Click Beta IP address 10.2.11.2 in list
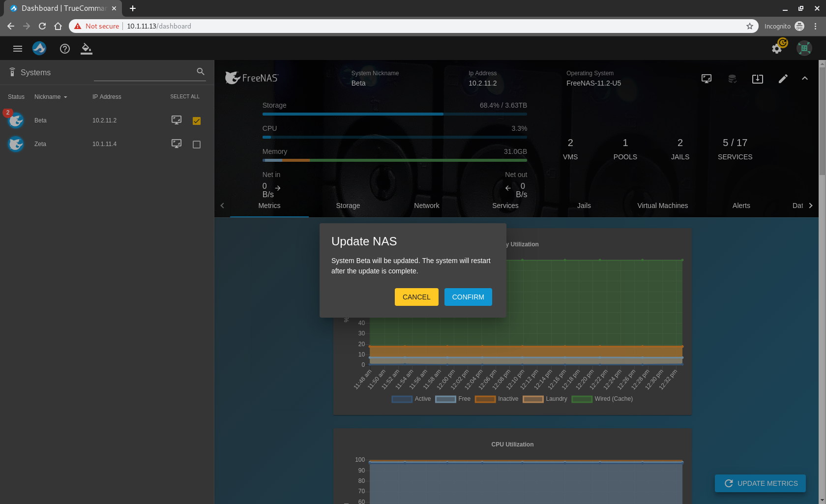The image size is (826, 504). tap(104, 120)
